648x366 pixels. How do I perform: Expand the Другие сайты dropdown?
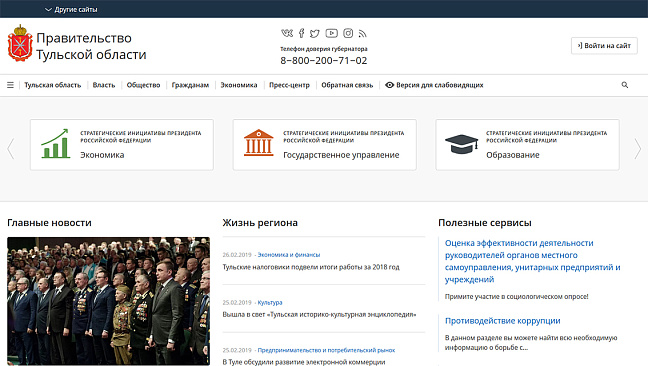point(71,9)
